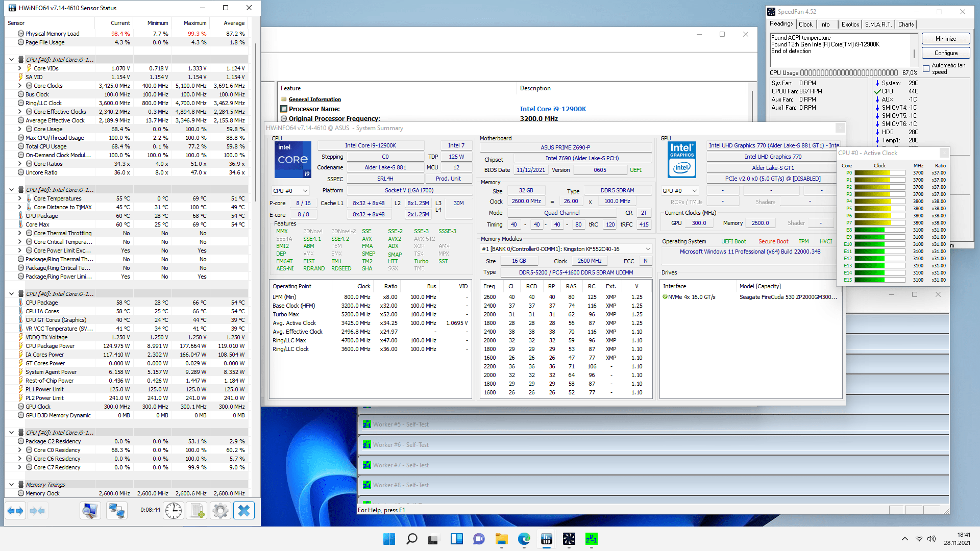Switch to SpeedFan fan icon on taskbar
Viewport: 980px width, 551px height.
569,539
